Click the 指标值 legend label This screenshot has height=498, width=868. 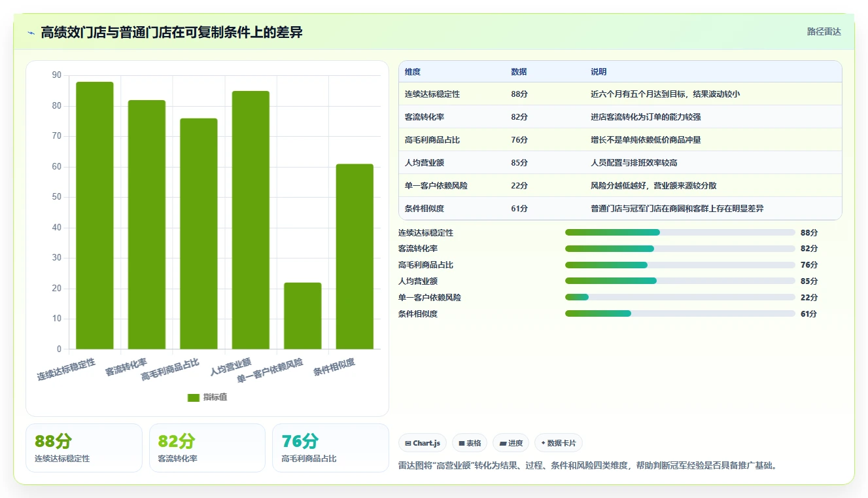(215, 397)
